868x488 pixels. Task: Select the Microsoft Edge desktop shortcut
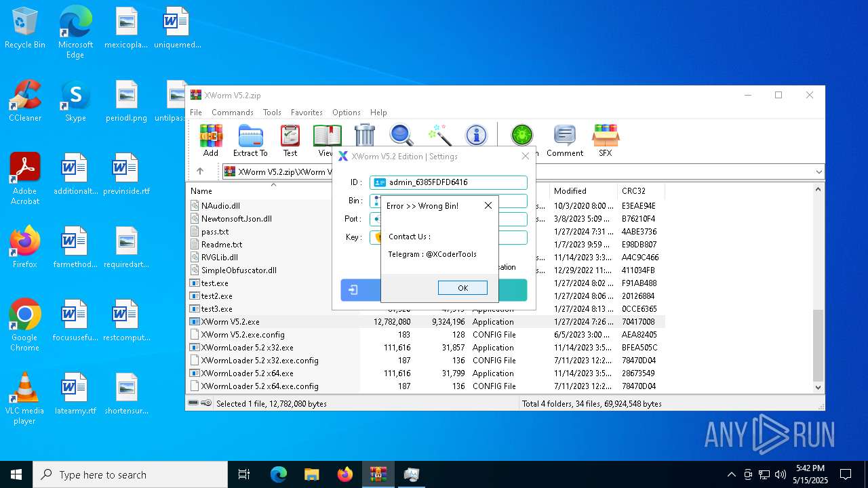75,33
